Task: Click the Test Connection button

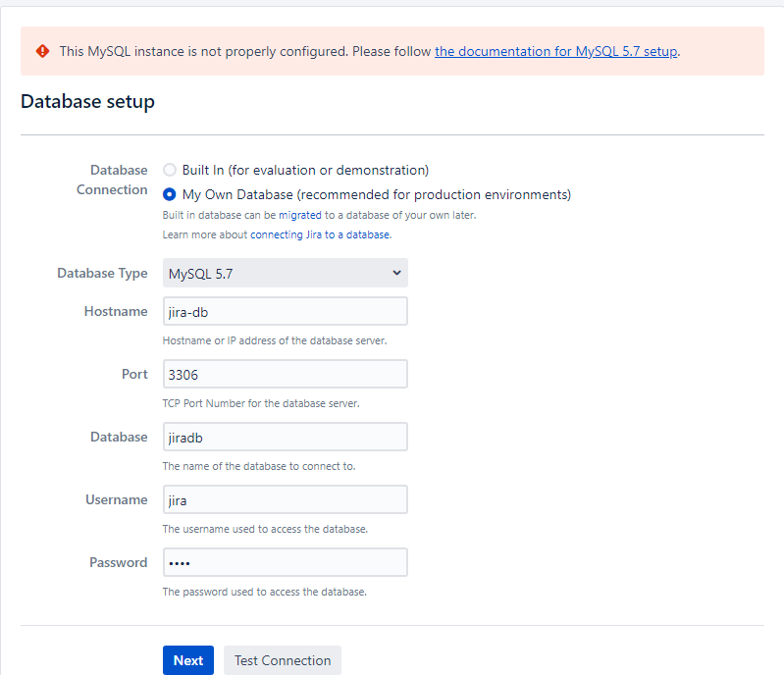Action: point(283,660)
